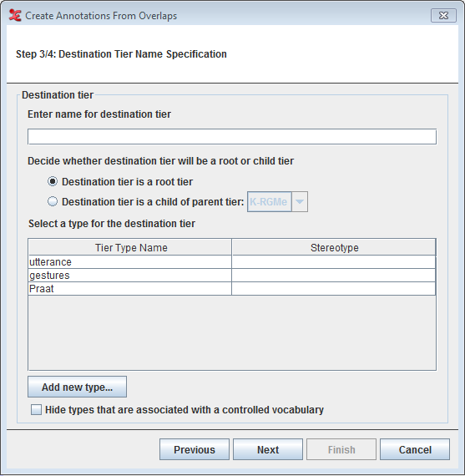465x476 pixels.
Task: Select the Praat tier type row
Action: tap(232, 289)
